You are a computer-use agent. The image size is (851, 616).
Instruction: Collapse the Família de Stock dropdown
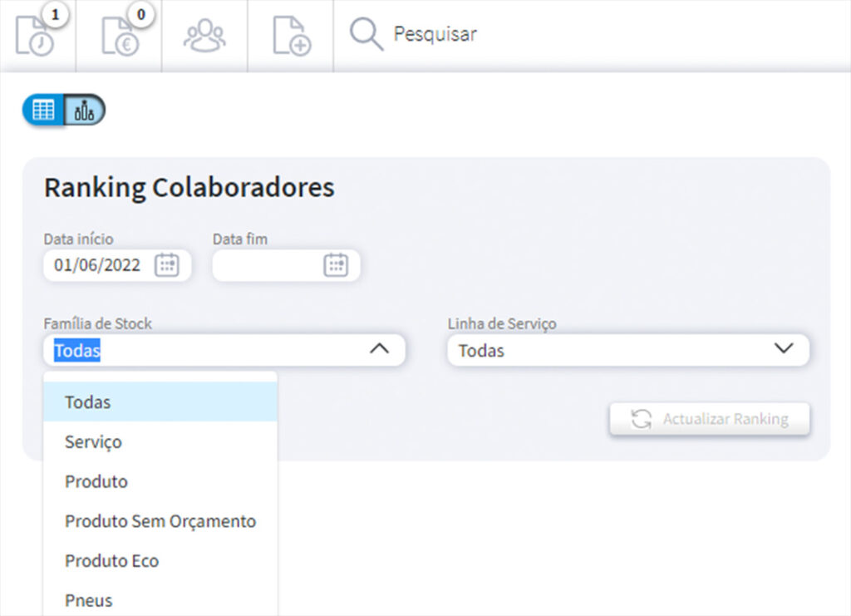click(381, 349)
